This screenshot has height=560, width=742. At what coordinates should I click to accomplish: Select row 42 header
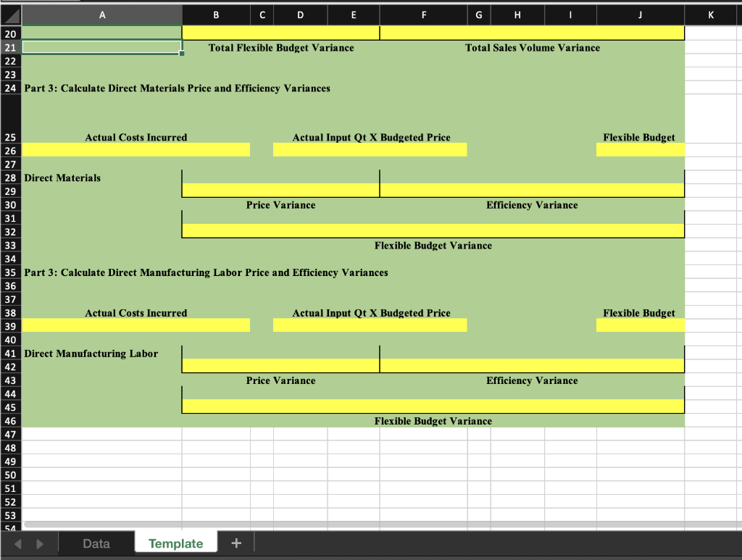click(10, 367)
